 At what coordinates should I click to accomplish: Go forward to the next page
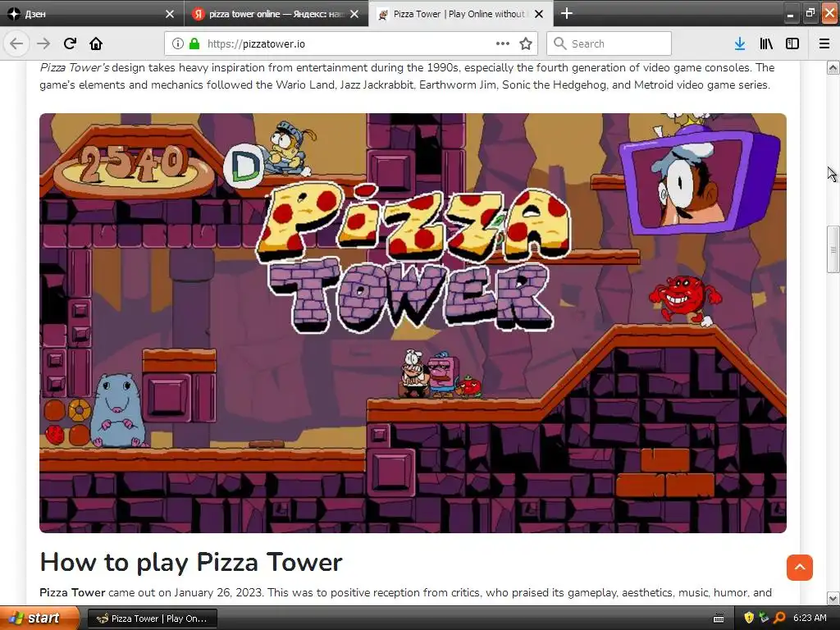43,44
